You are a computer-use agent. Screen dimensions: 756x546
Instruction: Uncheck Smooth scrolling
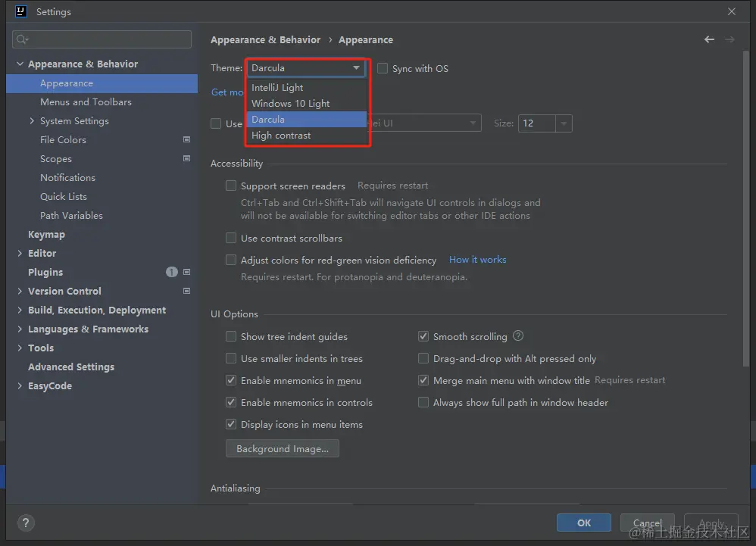[423, 336]
